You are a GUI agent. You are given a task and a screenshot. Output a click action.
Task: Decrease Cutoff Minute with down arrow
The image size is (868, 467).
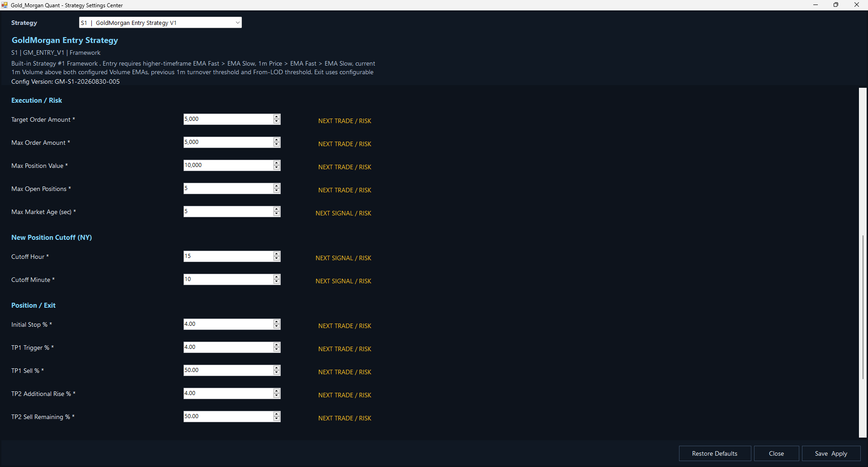pos(277,282)
